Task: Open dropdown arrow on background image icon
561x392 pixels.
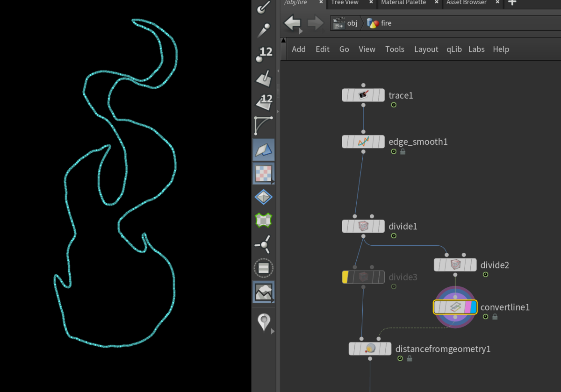Action: pos(272,301)
